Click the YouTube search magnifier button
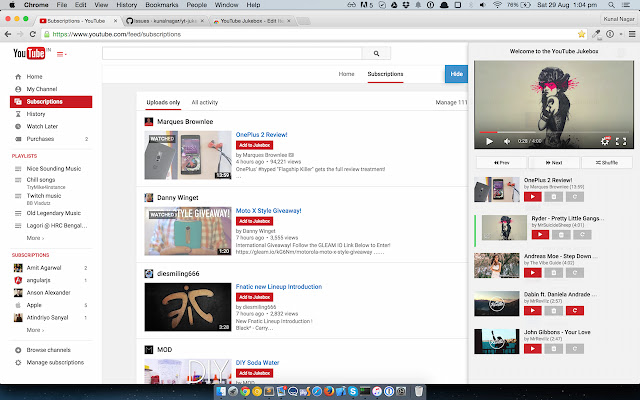640x400 pixels. tap(376, 53)
